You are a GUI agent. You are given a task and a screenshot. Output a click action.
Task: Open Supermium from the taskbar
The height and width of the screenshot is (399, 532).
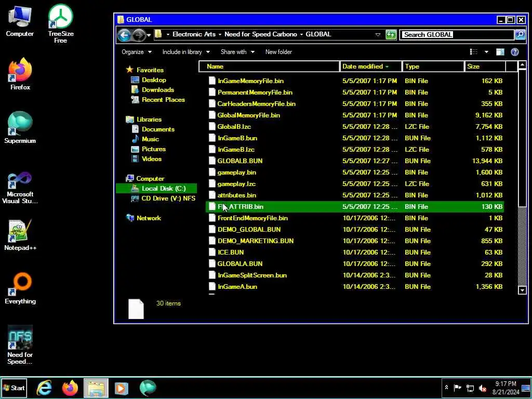(148, 388)
